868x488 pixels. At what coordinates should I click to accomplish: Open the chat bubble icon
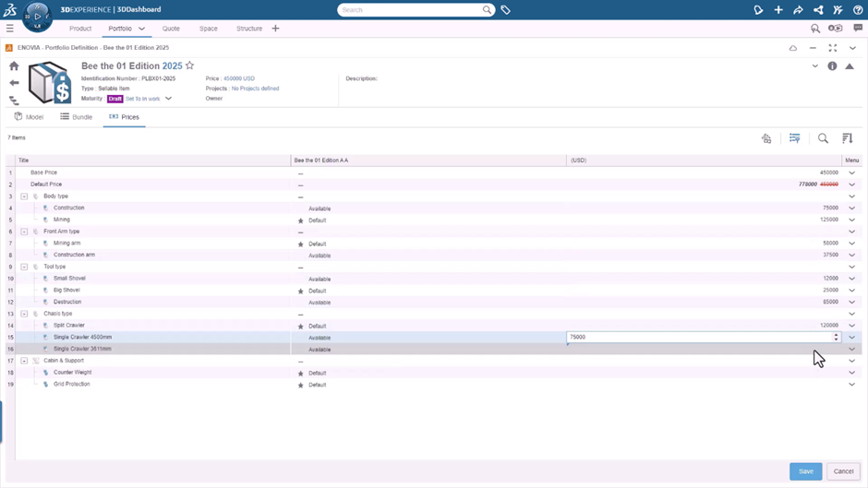(x=858, y=29)
